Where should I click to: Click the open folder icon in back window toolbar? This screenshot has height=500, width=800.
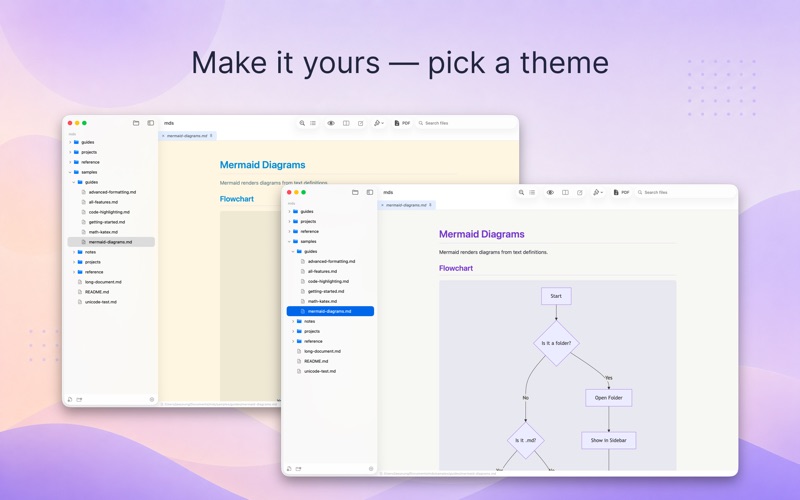(x=136, y=123)
